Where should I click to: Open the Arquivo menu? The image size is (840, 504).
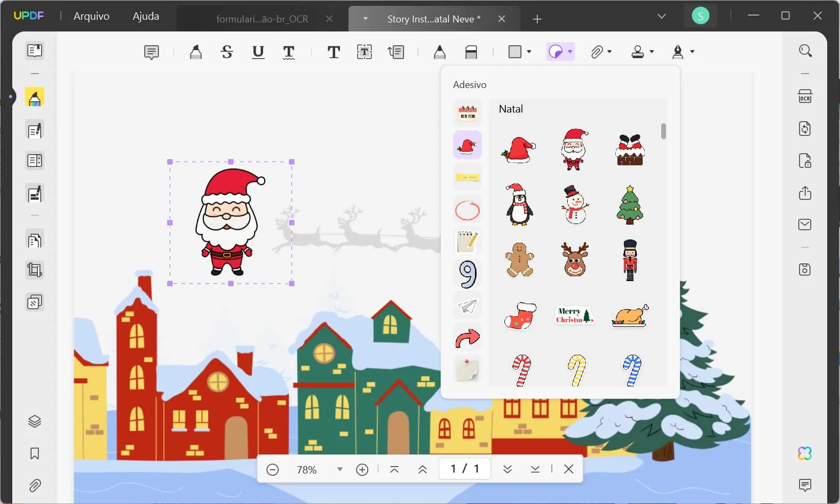pyautogui.click(x=91, y=16)
